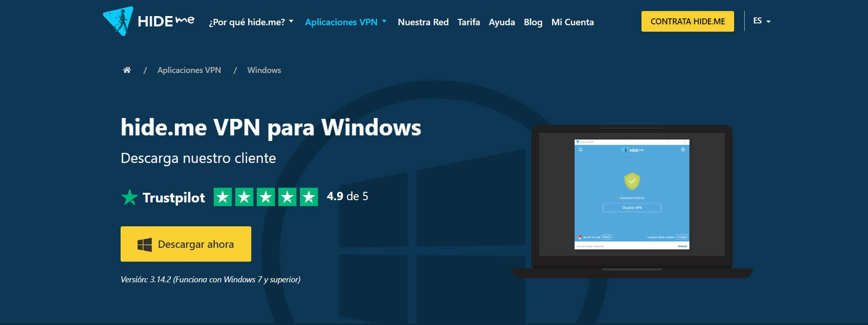
Task: Open the Tarifa page
Action: [x=469, y=22]
